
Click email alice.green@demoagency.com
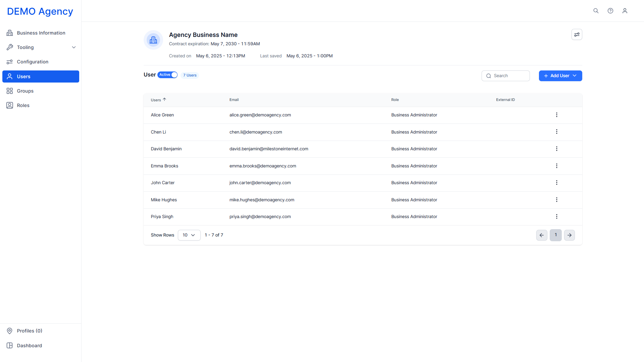260,115
